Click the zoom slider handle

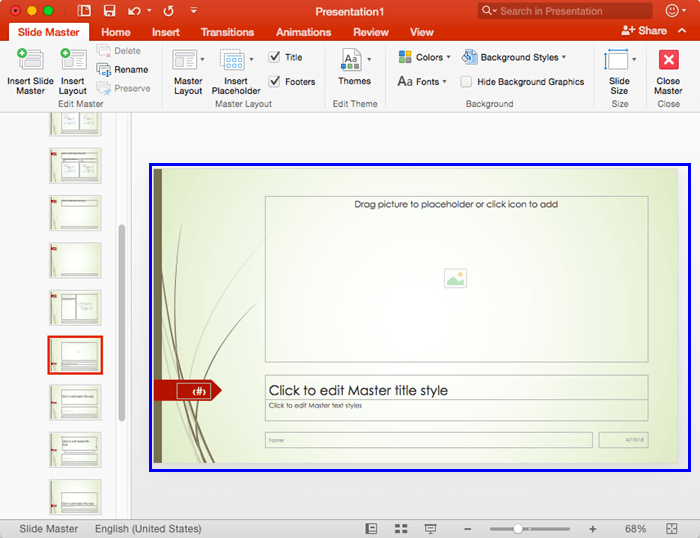517,528
